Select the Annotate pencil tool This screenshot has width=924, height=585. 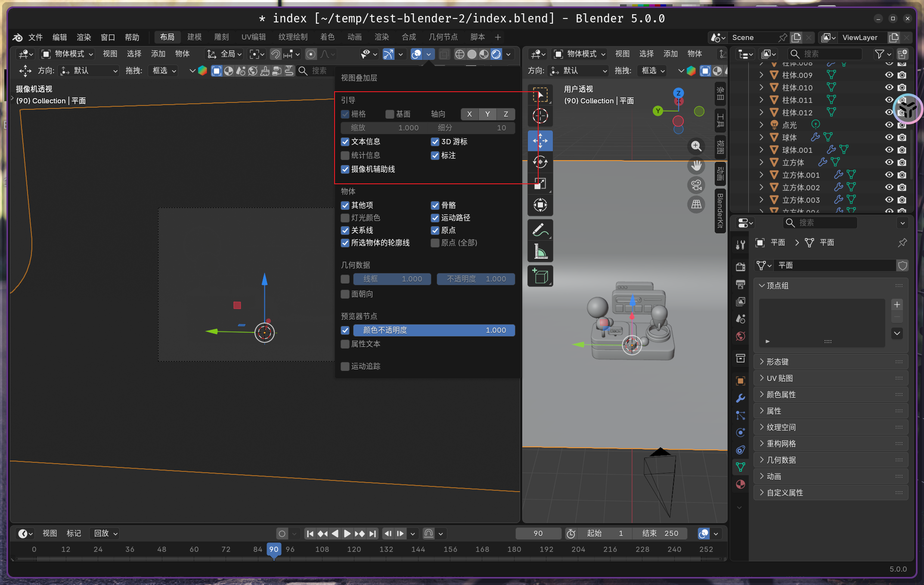point(540,230)
